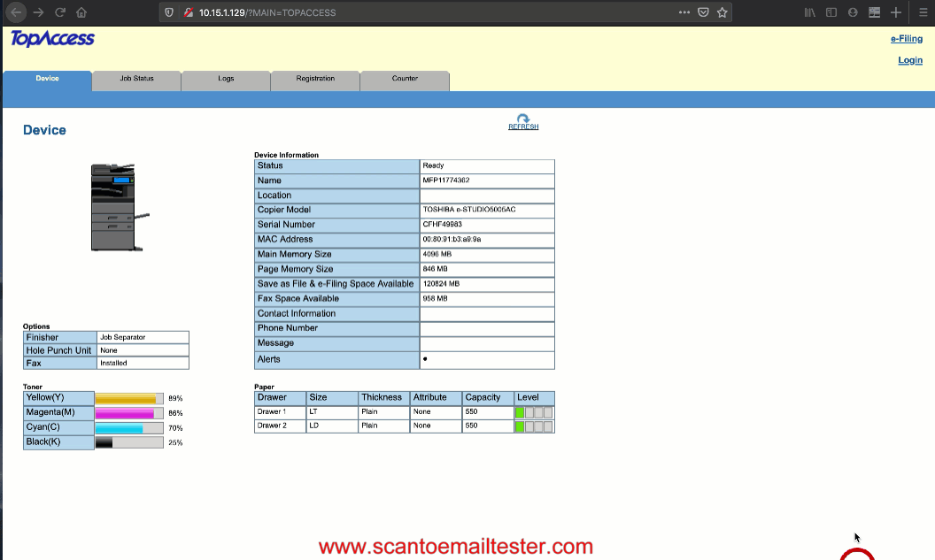The width and height of the screenshot is (935, 560).
Task: Click the Login link
Action: pyautogui.click(x=909, y=60)
